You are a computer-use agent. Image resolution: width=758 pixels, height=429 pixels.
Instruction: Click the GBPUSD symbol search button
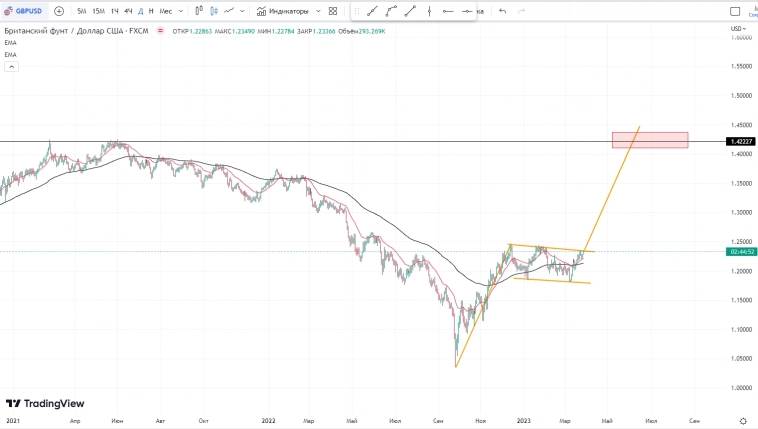pyautogui.click(x=25, y=11)
